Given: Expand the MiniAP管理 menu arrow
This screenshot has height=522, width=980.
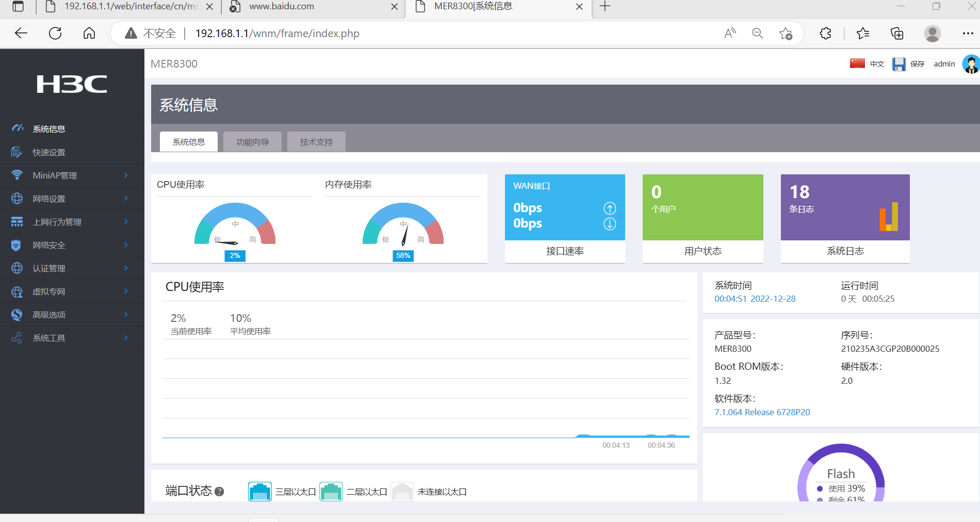Looking at the screenshot, I should 126,175.
